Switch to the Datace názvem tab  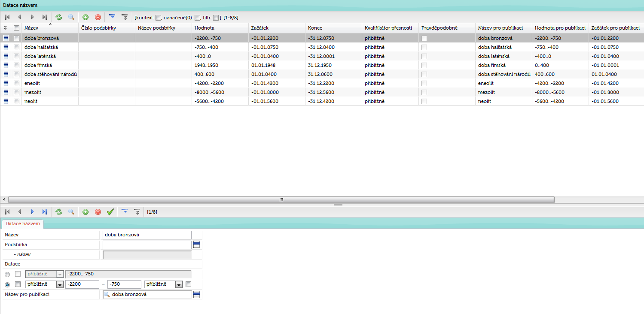tap(23, 223)
